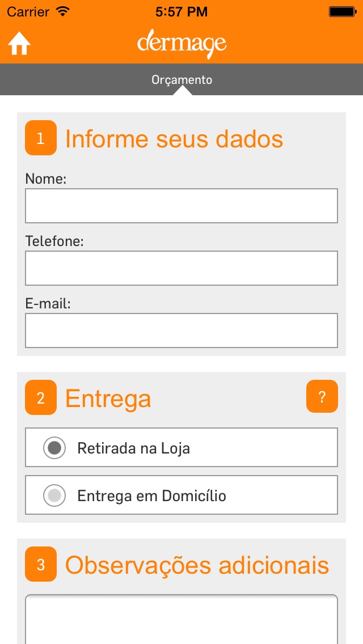Image resolution: width=363 pixels, height=644 pixels.
Task: Tap the Entrega section heading
Action: pyautogui.click(x=108, y=399)
